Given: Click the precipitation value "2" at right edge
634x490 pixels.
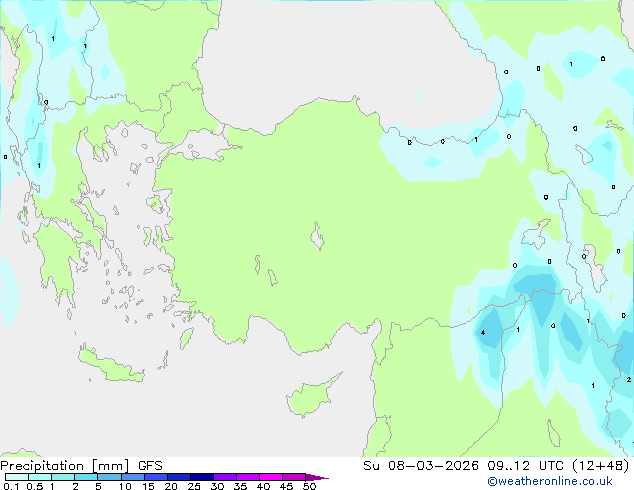Looking at the screenshot, I should 628,380.
